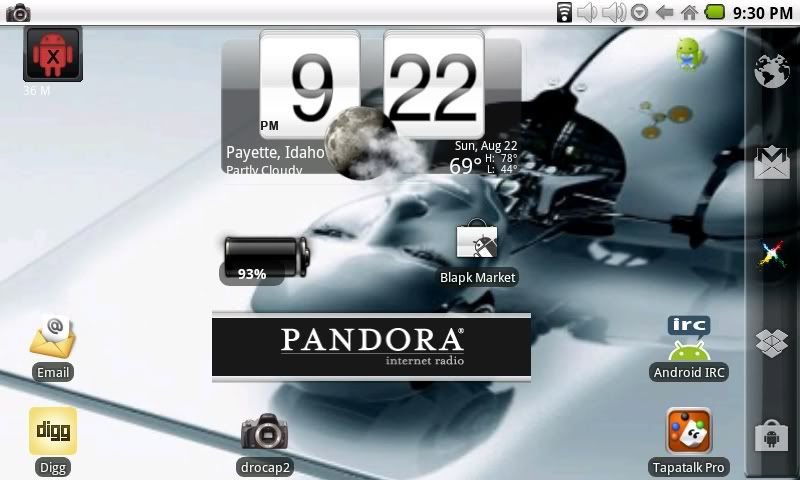Open Android IRC app
The image size is (800, 480).
(689, 349)
